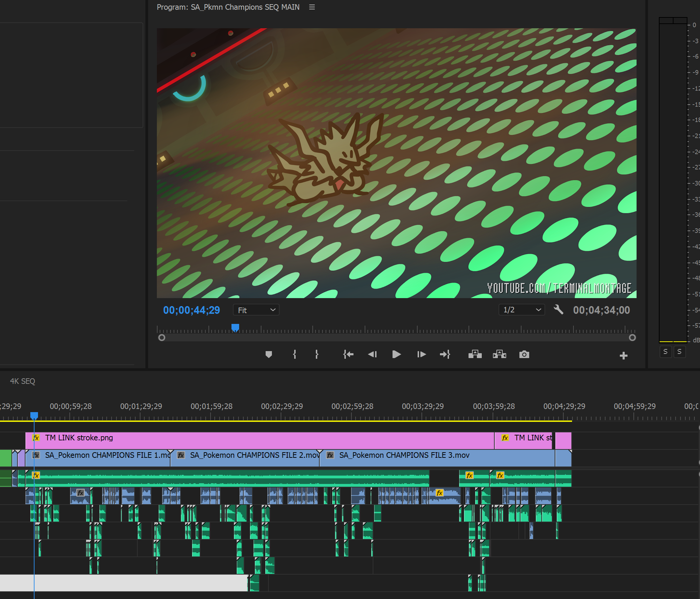Click the Extract button
The image size is (700, 599).
pyautogui.click(x=500, y=355)
